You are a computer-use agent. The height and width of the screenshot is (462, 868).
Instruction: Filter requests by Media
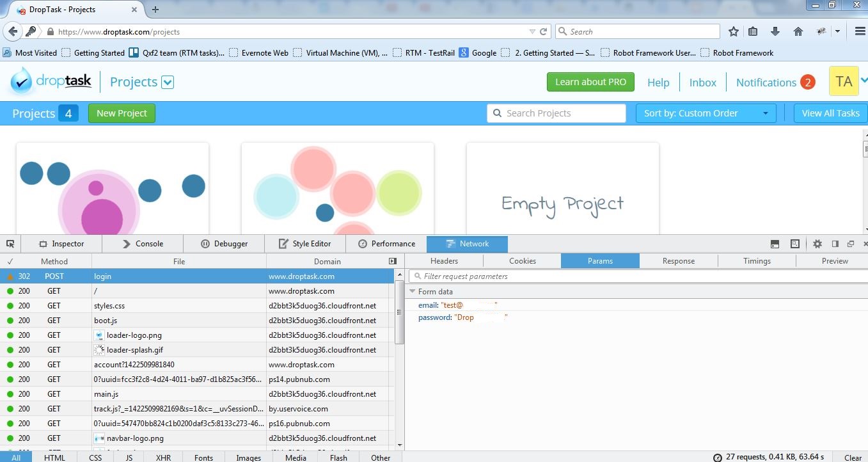point(296,458)
